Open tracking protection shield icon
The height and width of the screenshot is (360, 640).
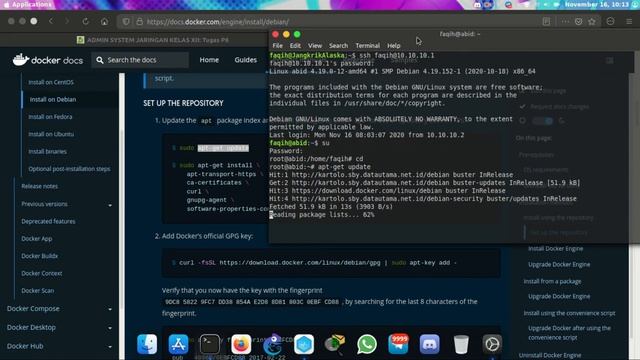pyautogui.click(x=126, y=22)
